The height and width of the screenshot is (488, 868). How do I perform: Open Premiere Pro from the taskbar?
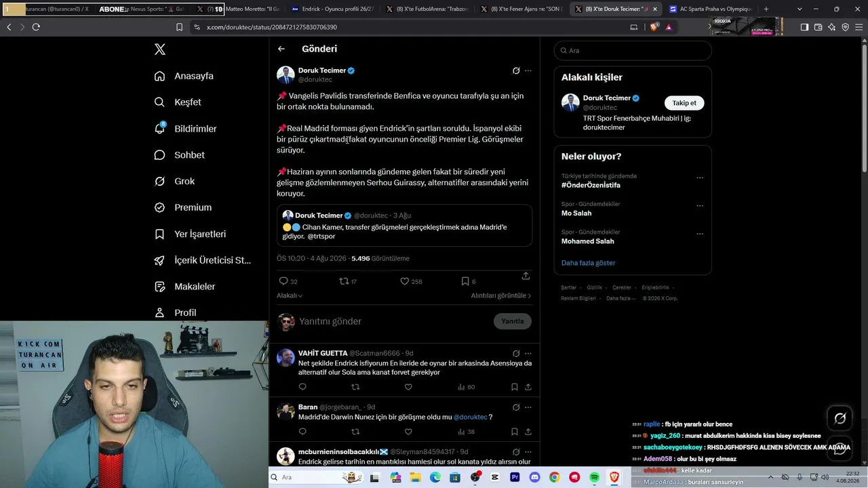click(515, 477)
